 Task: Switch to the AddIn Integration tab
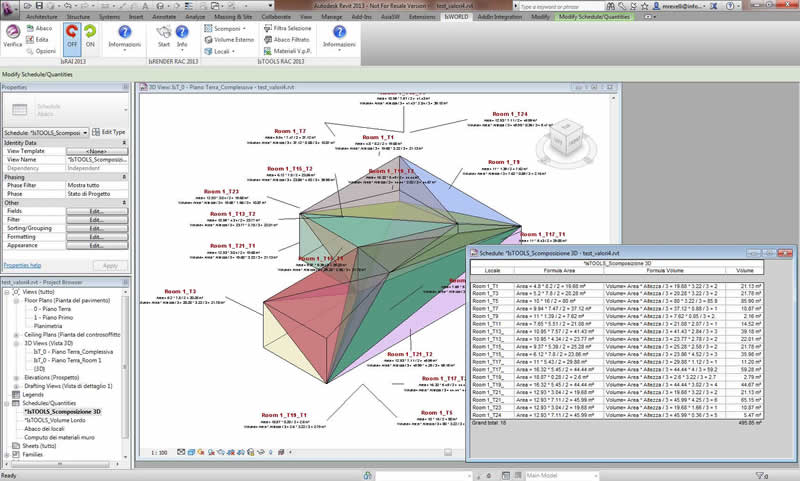click(499, 17)
